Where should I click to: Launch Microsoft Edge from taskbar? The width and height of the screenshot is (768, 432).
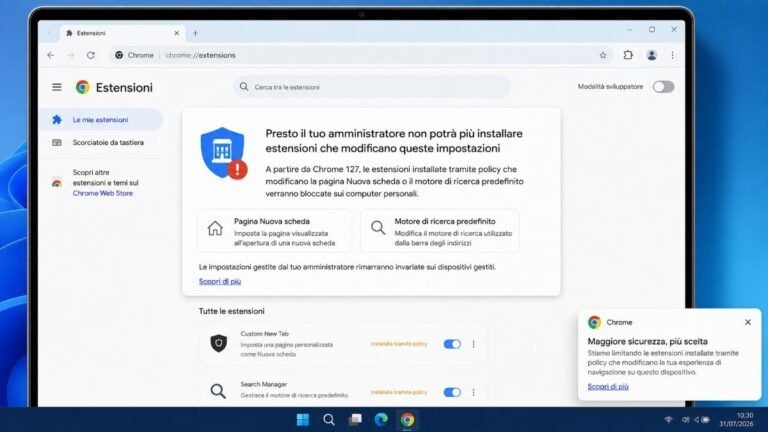click(x=381, y=420)
